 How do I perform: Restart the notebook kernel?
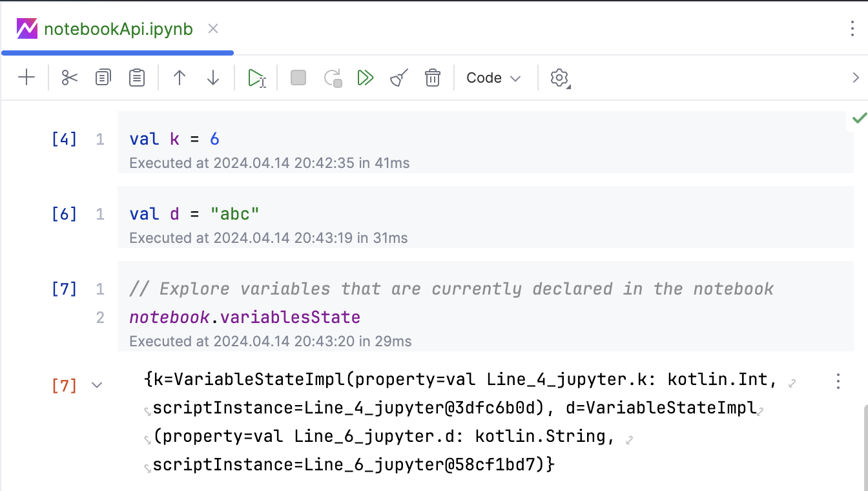click(332, 78)
